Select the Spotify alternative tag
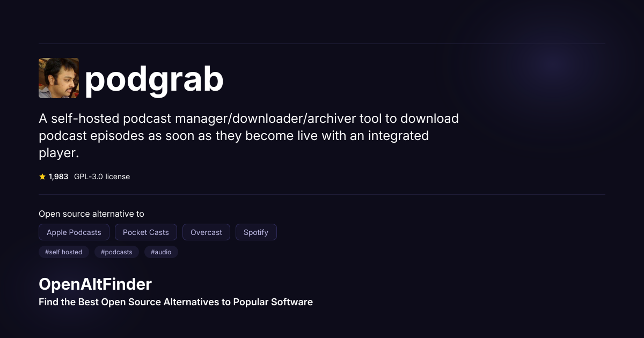The height and width of the screenshot is (338, 644). tap(256, 232)
